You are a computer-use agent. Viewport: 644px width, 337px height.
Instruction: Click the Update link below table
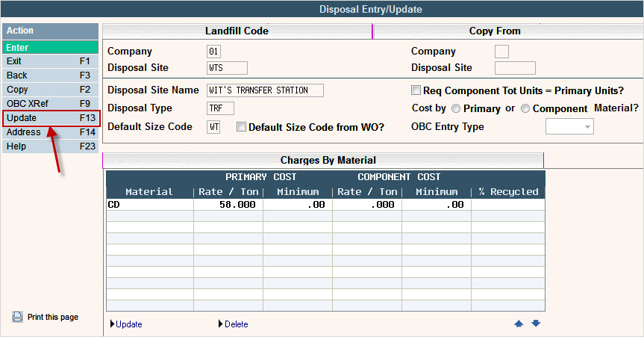(x=129, y=324)
